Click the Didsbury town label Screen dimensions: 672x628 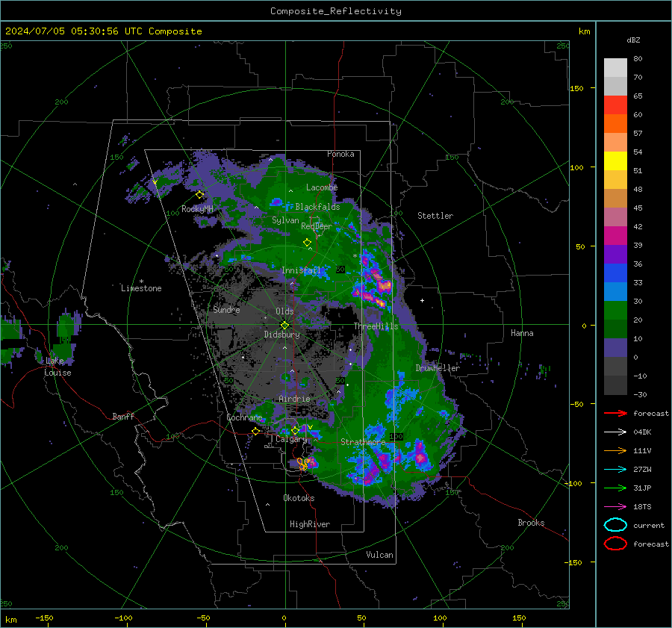click(x=282, y=335)
